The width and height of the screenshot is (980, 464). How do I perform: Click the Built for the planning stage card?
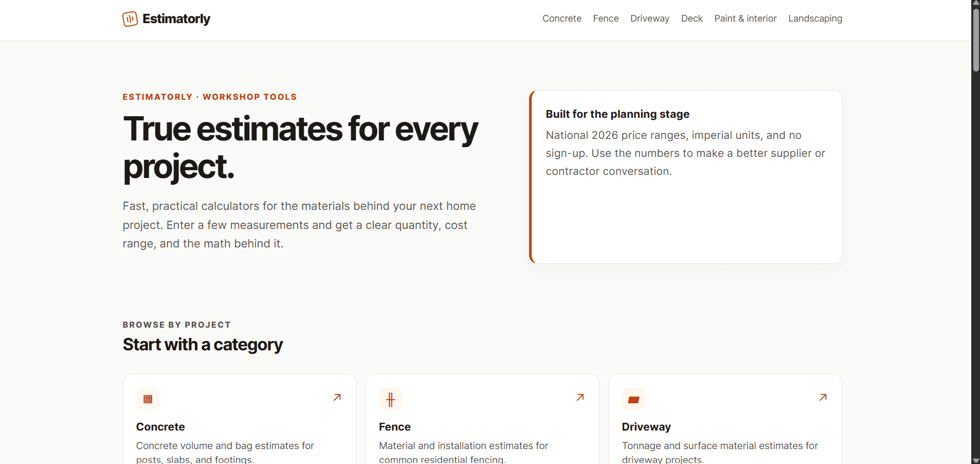686,177
